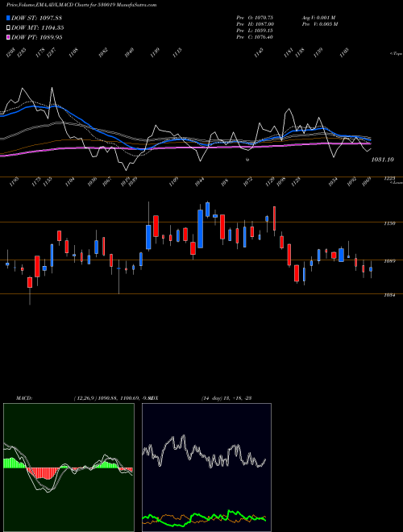This screenshot has width=403, height=532.
Task: Click the Pre C: 1076.40 value
Action: pos(255,37)
